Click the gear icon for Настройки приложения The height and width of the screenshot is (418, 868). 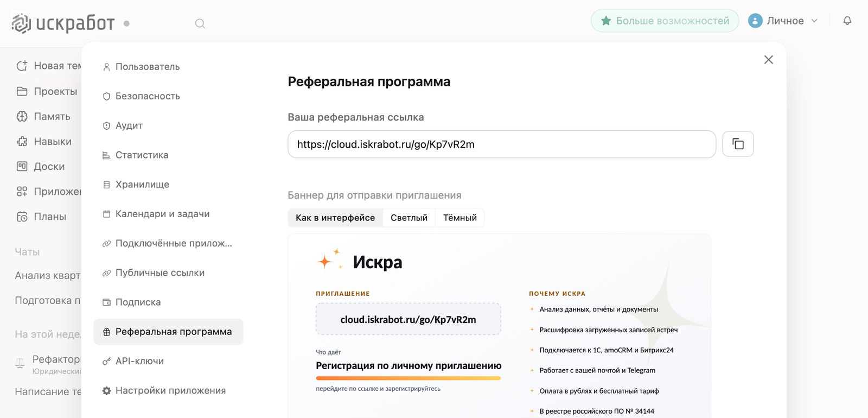click(107, 390)
